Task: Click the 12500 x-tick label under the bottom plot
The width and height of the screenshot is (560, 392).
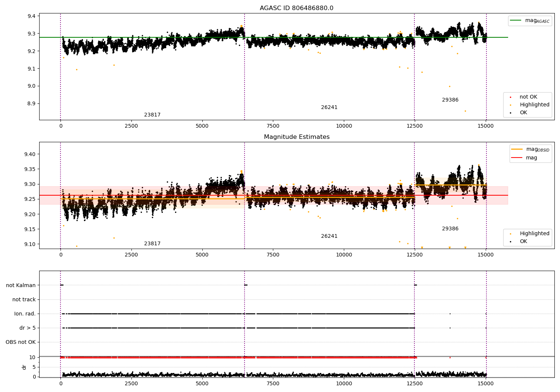Action: [x=415, y=383]
